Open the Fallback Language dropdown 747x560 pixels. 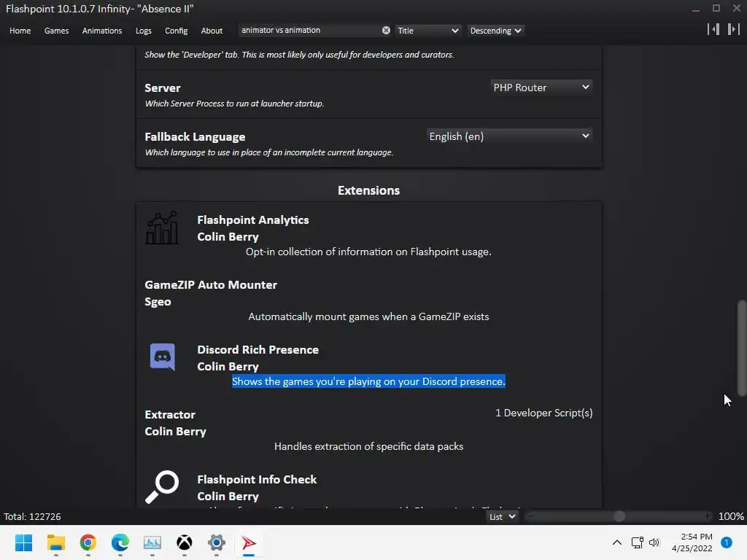[509, 136]
